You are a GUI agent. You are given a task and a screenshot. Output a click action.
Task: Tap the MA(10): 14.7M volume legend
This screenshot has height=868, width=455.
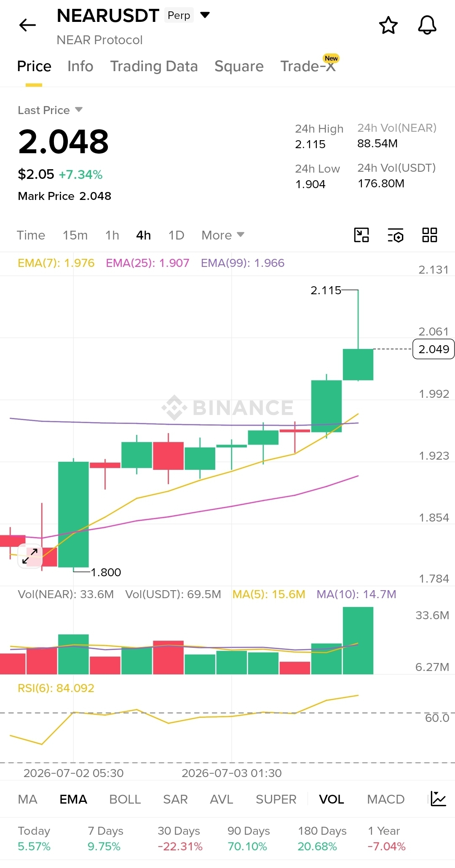[356, 594]
